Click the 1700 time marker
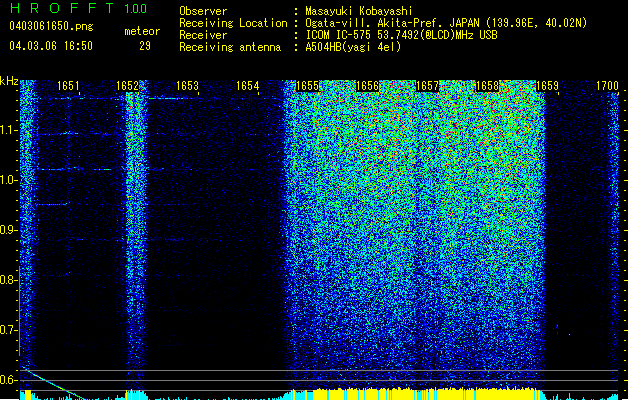Screen dimensions: 629x400 (607, 86)
